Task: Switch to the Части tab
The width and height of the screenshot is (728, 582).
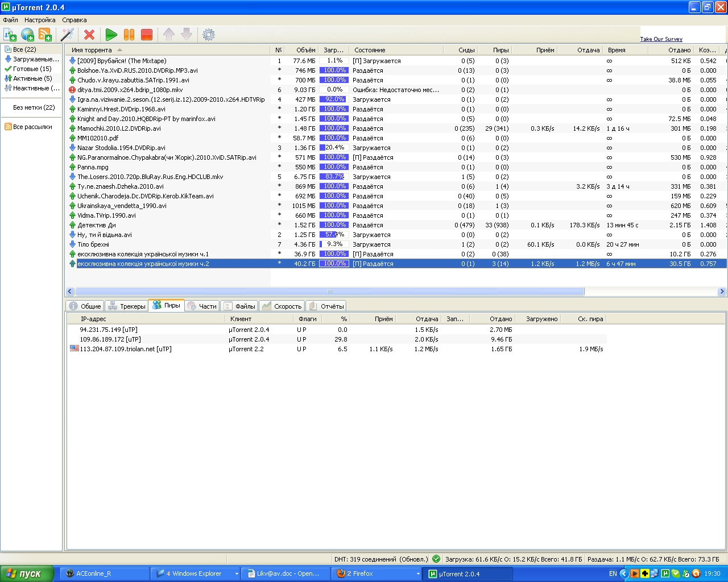Action: (202, 306)
